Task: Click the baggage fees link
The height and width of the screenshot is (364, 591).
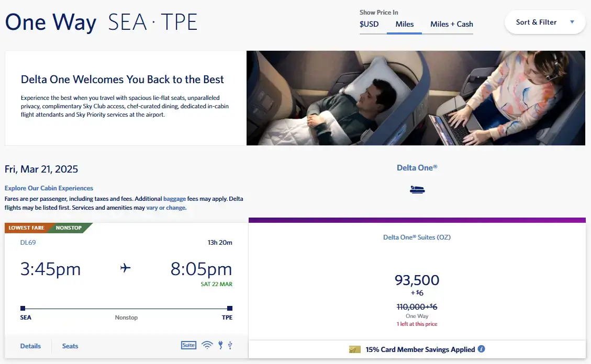Action: (x=174, y=199)
